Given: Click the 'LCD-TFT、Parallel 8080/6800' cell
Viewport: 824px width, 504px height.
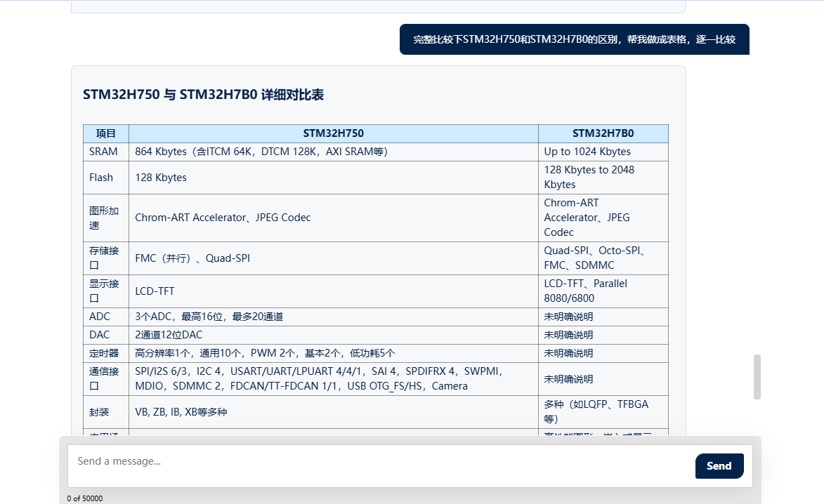Looking at the screenshot, I should coord(586,291).
